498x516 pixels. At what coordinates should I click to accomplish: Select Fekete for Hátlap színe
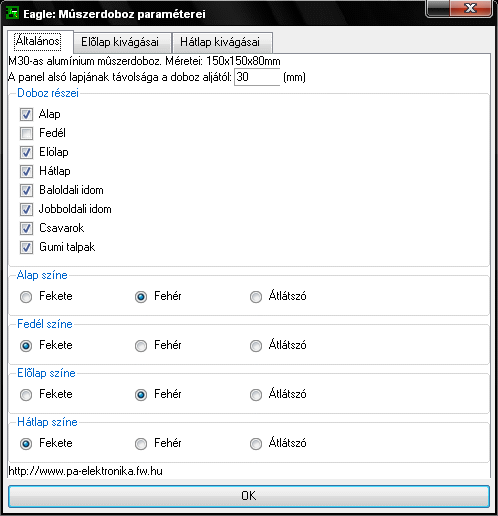tap(26, 444)
